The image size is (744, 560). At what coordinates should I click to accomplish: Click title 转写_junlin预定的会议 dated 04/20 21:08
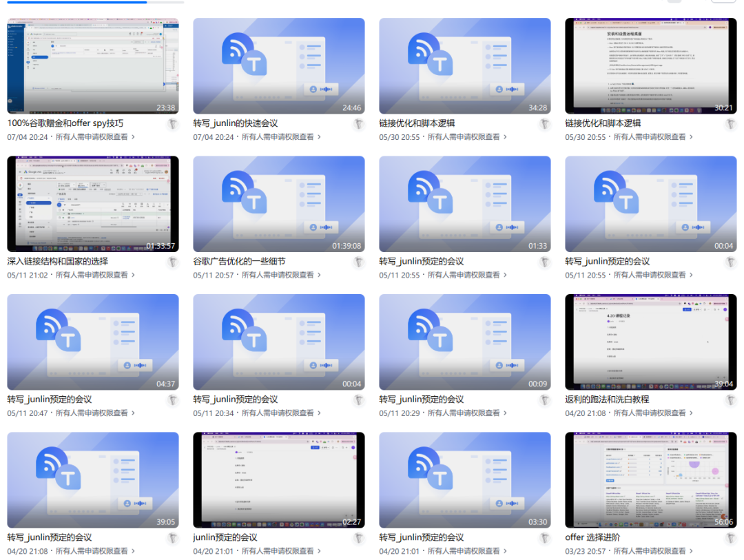click(50, 538)
